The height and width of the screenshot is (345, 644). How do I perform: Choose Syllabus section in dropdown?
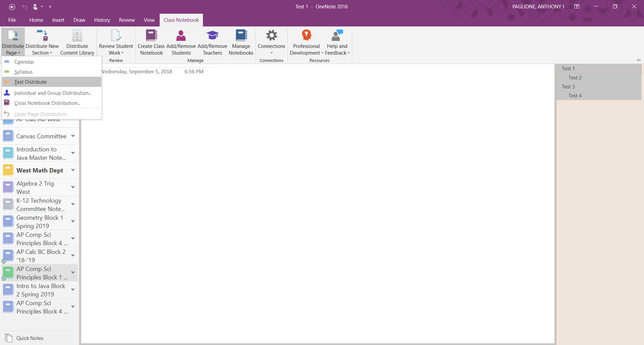coord(52,72)
